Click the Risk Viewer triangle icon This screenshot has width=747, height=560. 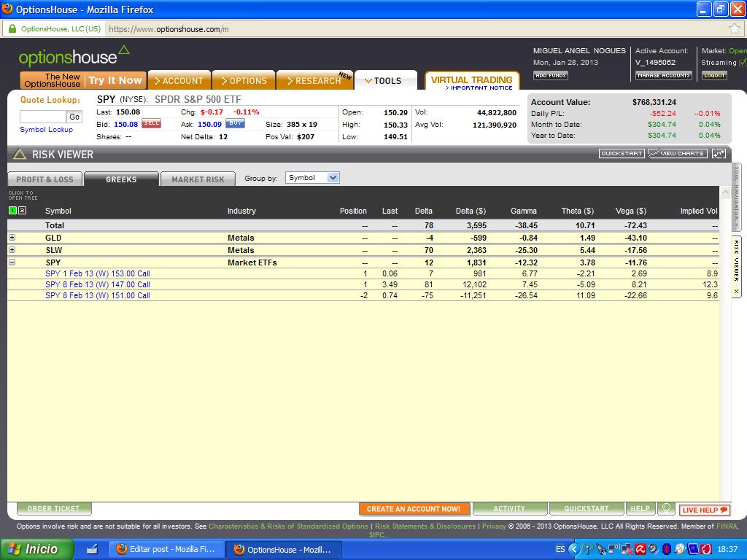coord(19,154)
